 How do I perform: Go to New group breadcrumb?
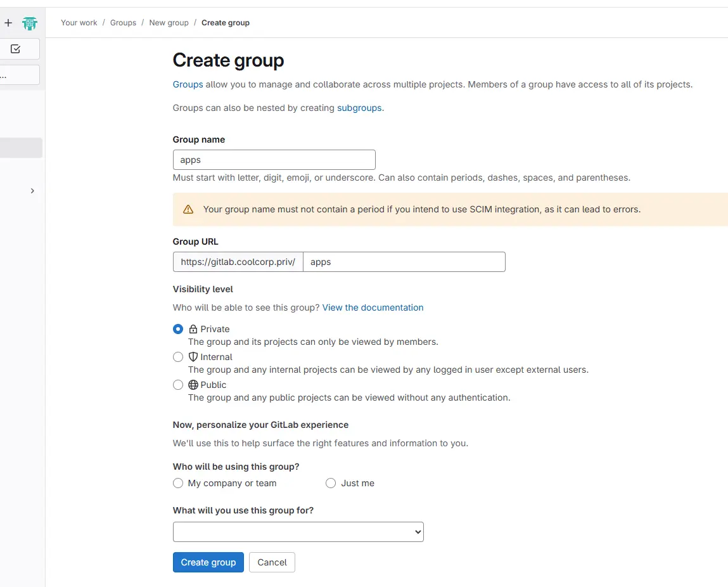169,23
